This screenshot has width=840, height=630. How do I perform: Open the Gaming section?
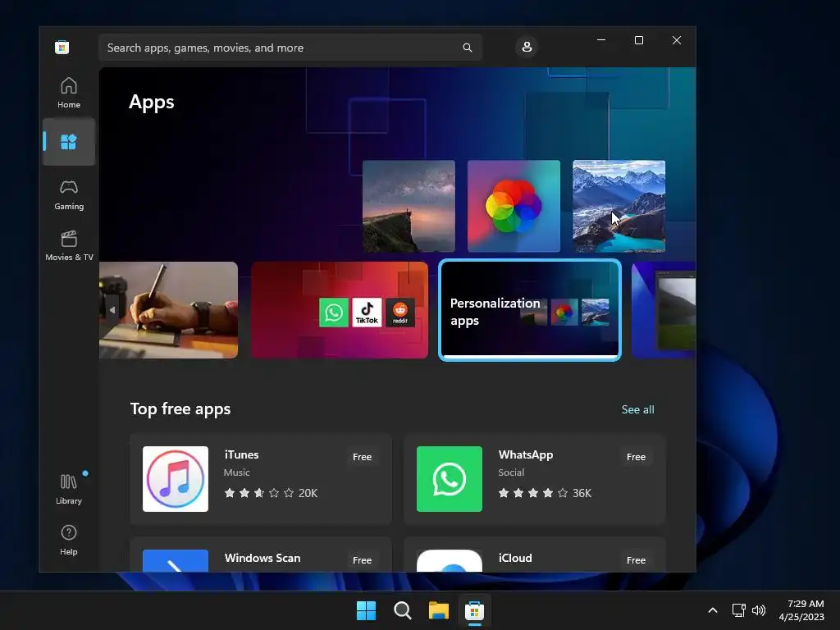[69, 194]
